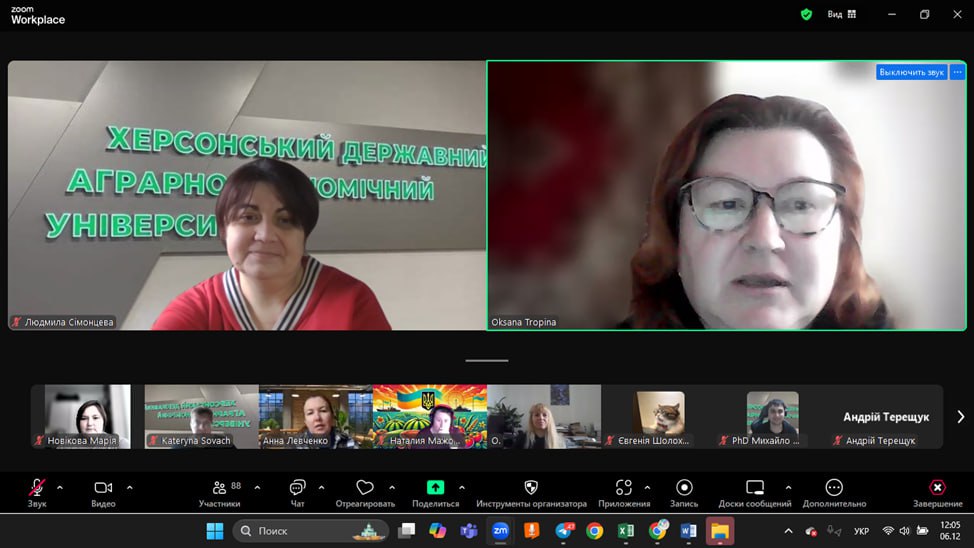
Task: Click the green encryption shield icon
Action: (806, 14)
